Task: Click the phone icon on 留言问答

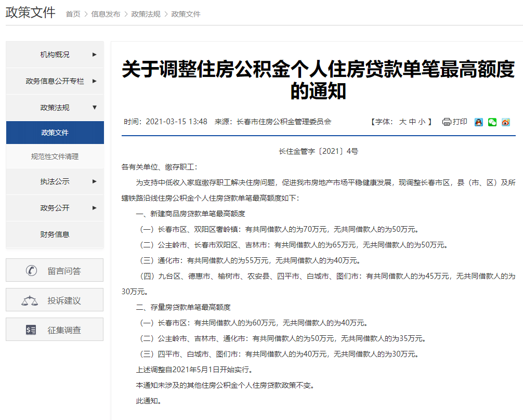Action: tap(31, 270)
